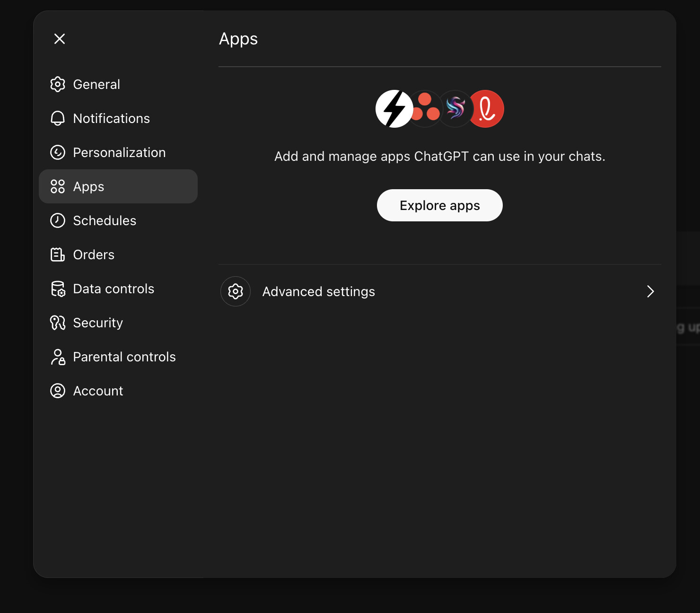Open the Account tab
The image size is (700, 613).
point(118,391)
